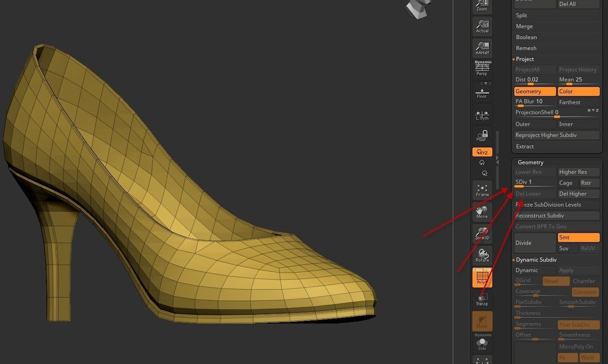Click the Higher Res button

point(579,172)
